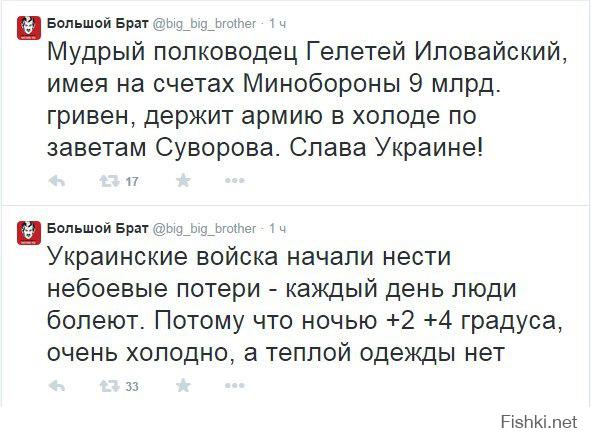Retweet the tweet with 33 retweets
The image size is (591, 437).
[x=109, y=386]
